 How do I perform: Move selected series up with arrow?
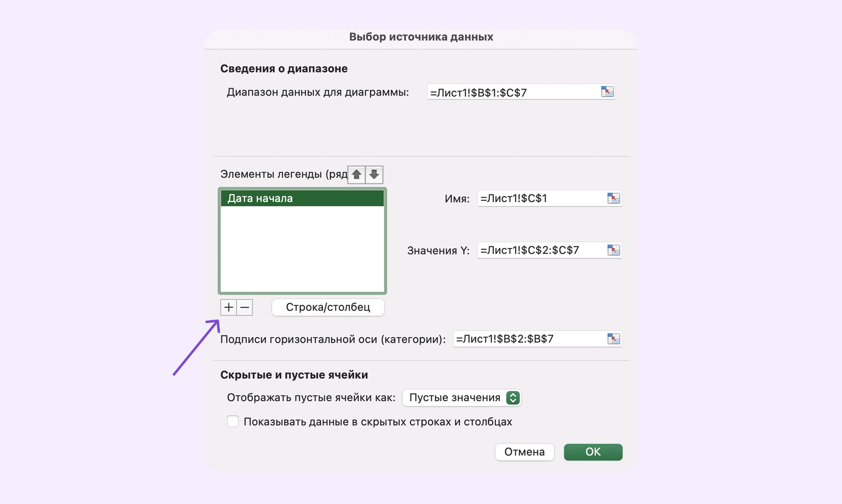[357, 174]
